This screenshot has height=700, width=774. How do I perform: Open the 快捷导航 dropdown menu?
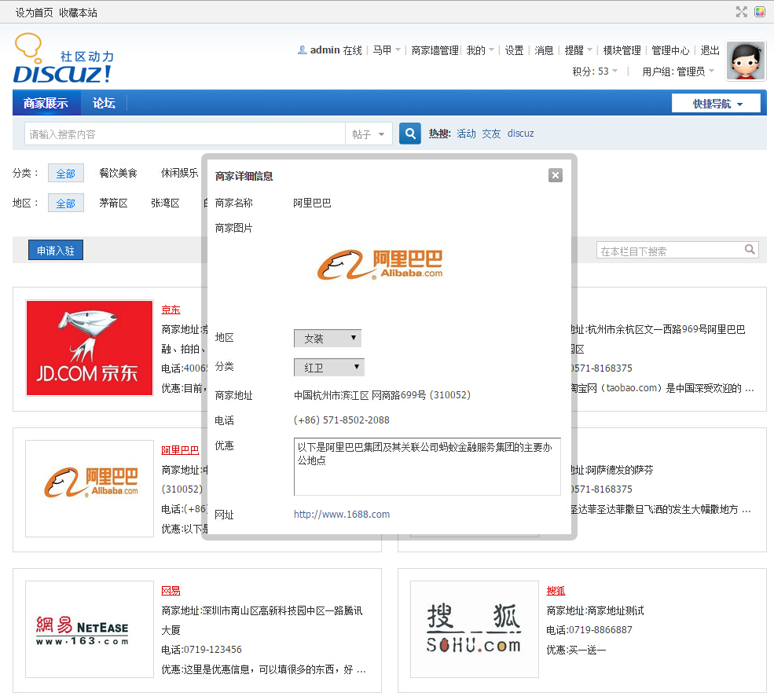(x=717, y=104)
